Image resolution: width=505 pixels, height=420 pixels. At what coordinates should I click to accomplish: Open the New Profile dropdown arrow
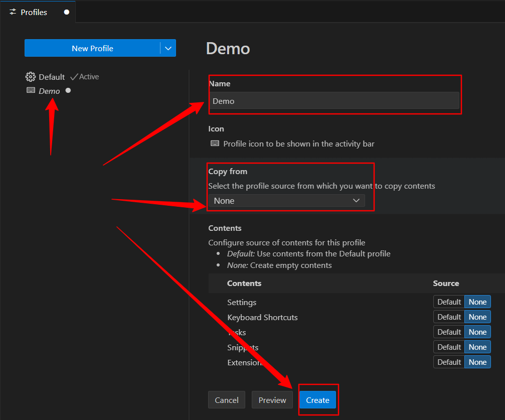[x=168, y=48]
